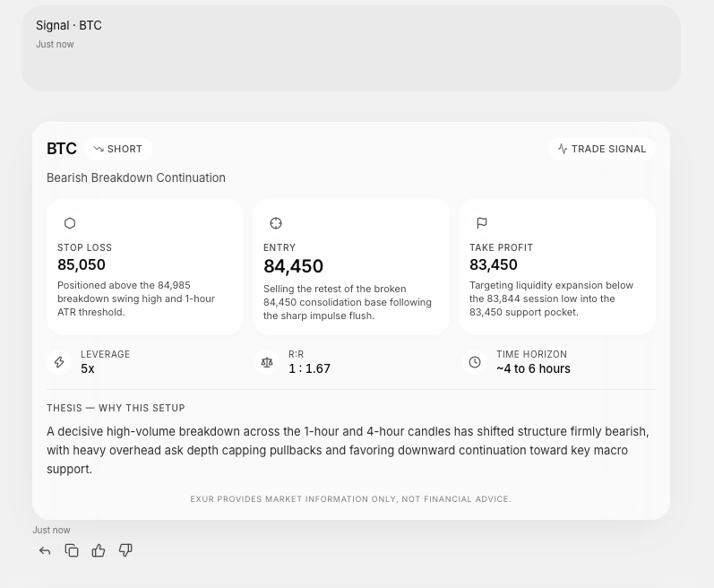This screenshot has width=714, height=588.
Task: Click the TRADE SIGNAL badge
Action: click(601, 149)
